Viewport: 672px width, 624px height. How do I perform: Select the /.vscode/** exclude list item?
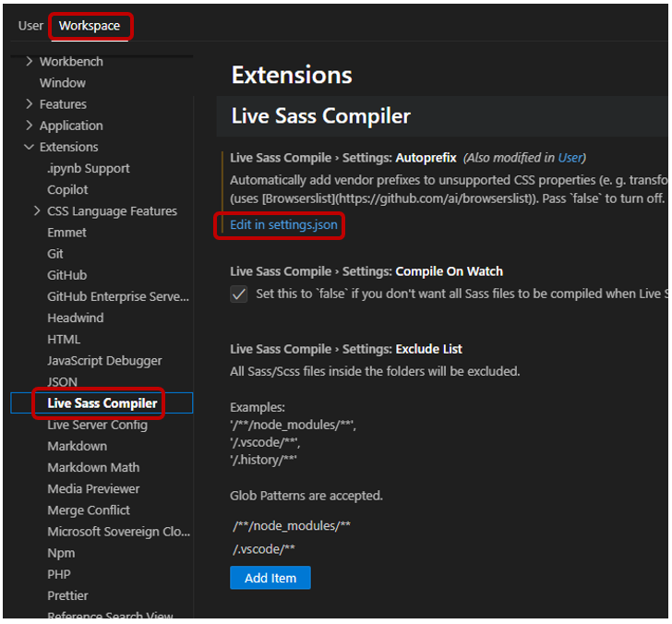(x=264, y=549)
